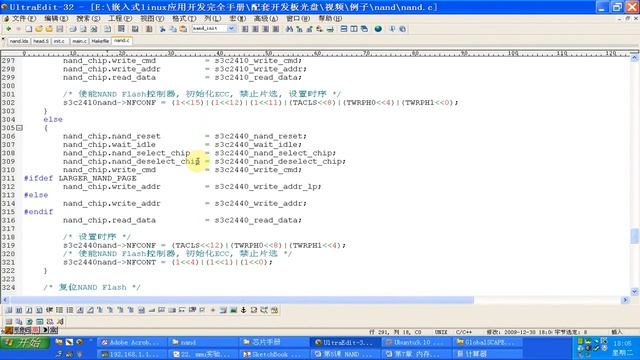Open the 列(L) Column menu
Screen dimensions: 640x360
point(212,18)
